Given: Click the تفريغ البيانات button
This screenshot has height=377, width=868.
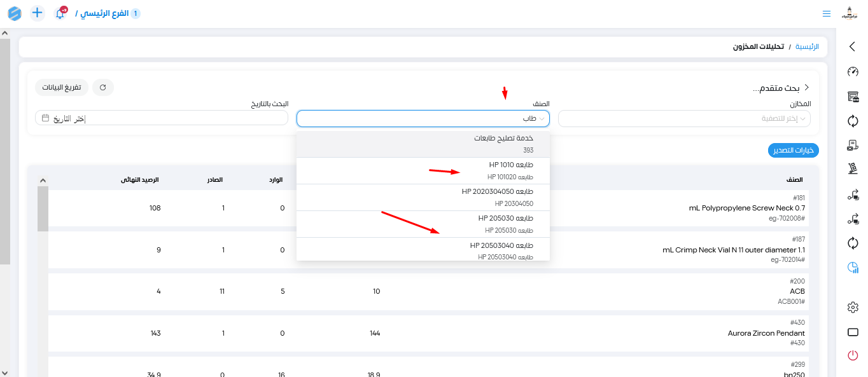Looking at the screenshot, I should tap(62, 87).
